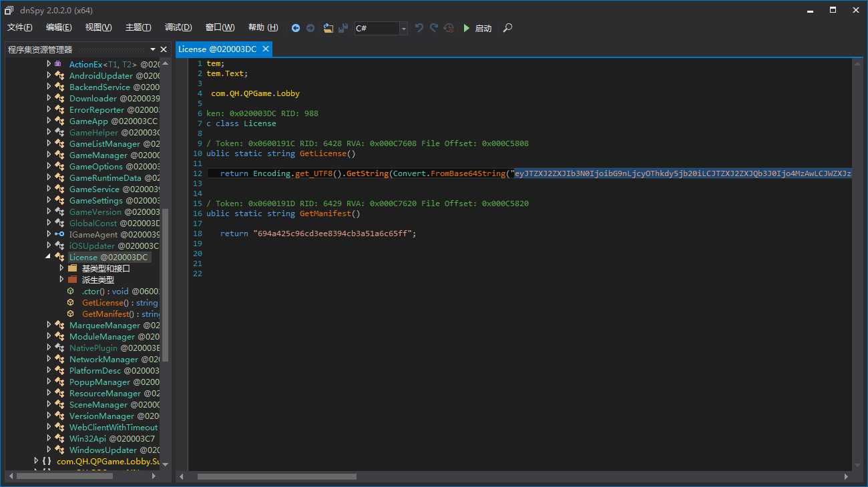Expand the MarqueeManager tree node

pos(48,325)
